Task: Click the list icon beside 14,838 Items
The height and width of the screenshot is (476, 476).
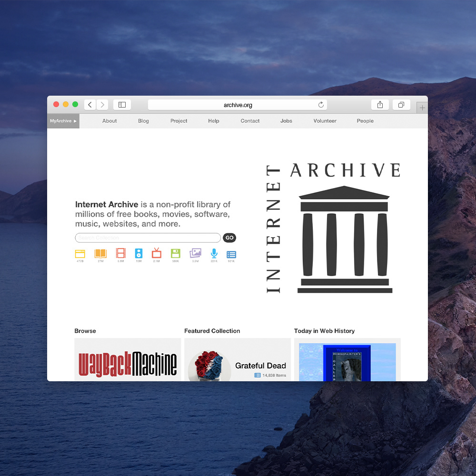Action: pos(258,375)
